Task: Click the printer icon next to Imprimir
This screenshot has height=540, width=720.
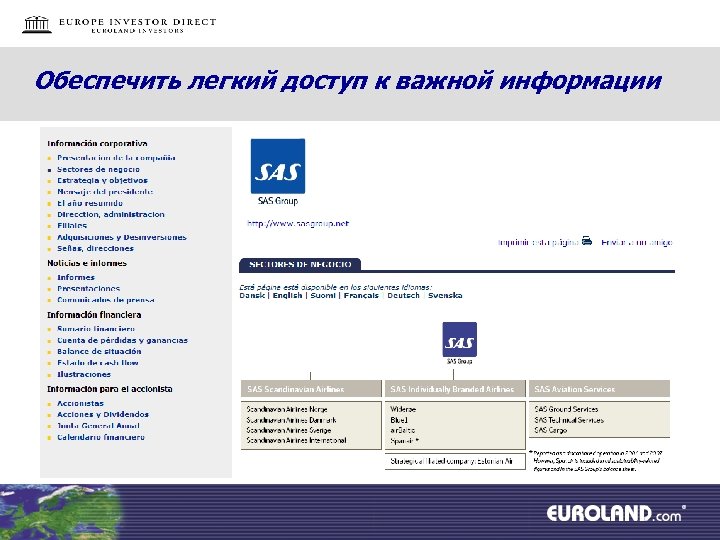Action: [586, 241]
